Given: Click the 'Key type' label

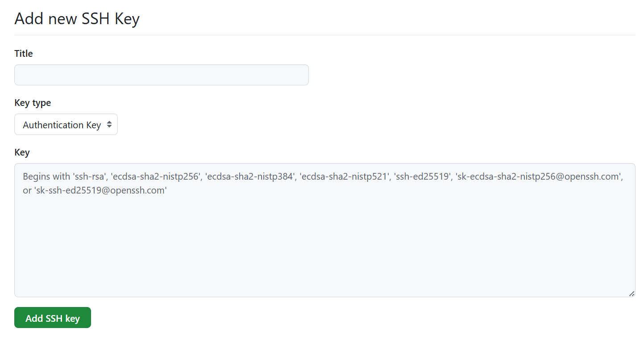Looking at the screenshot, I should [33, 103].
